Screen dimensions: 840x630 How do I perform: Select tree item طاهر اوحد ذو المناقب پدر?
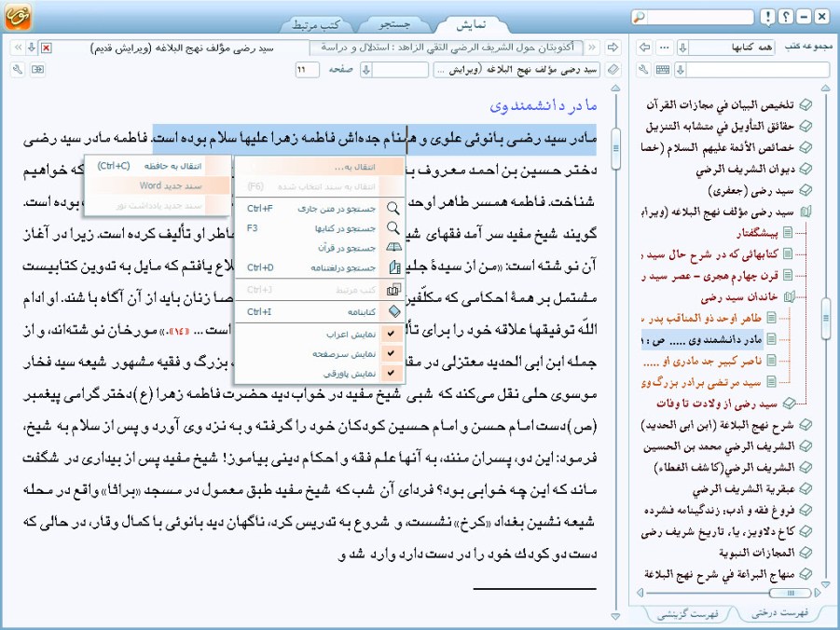[702, 318]
